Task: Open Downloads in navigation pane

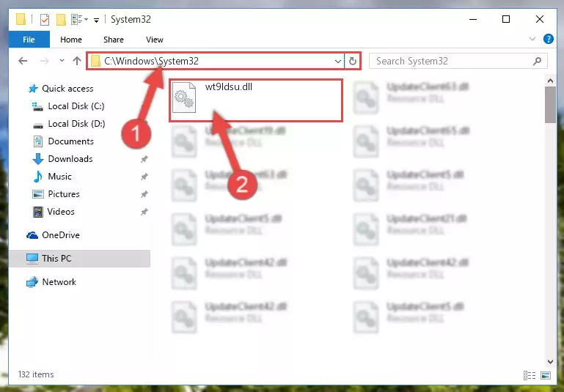Action: tap(70, 159)
